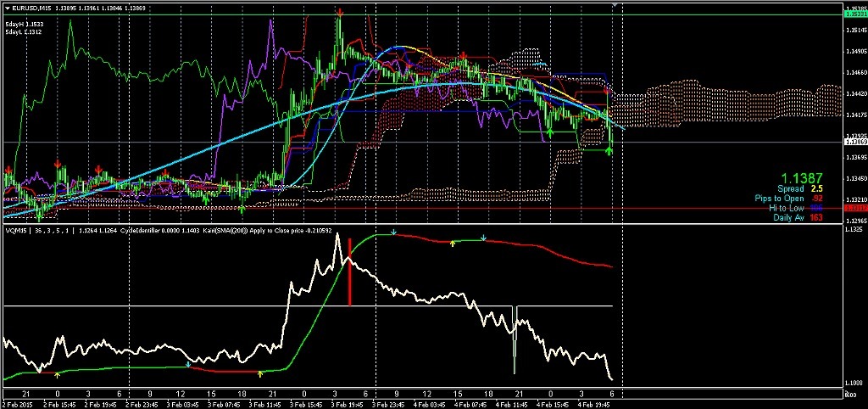Viewport: 868px width, 409px height.
Task: Click the yellow 2.5 spread value
Action: pos(816,189)
